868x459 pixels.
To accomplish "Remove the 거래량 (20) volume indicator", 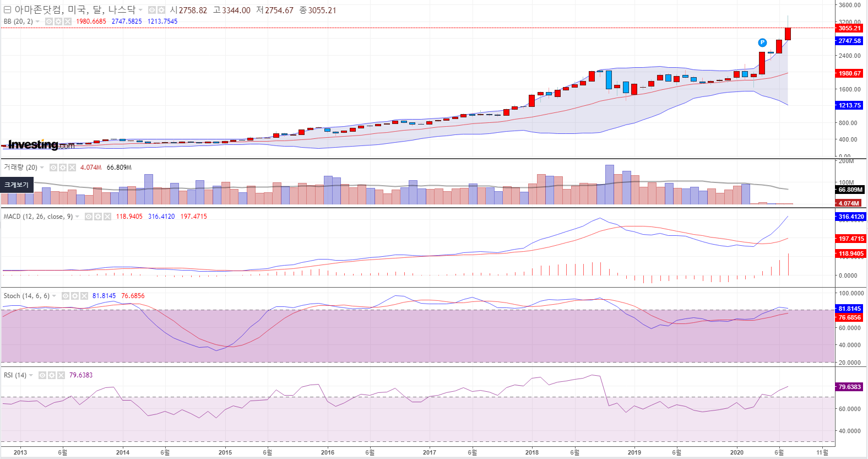I will coord(72,168).
